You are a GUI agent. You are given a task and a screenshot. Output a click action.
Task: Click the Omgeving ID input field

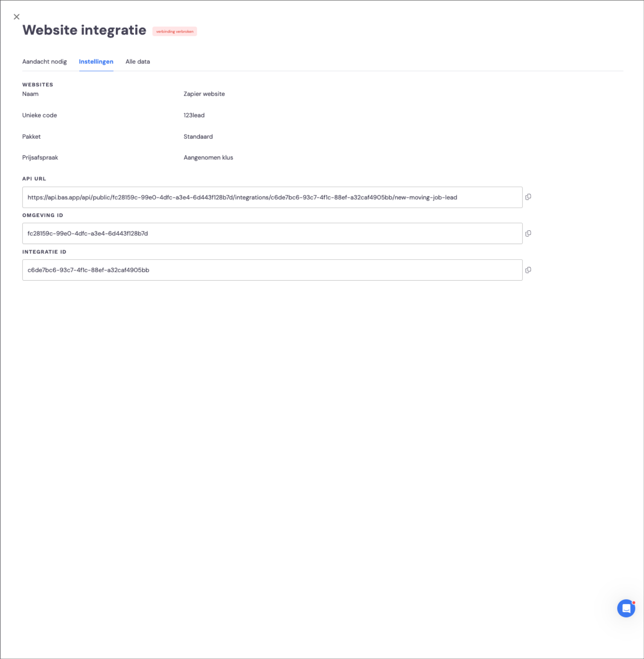pyautogui.click(x=272, y=234)
